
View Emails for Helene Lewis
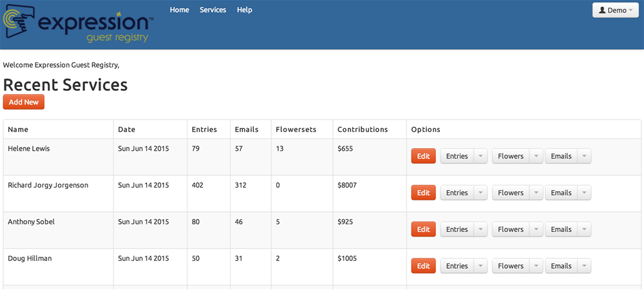562,156
